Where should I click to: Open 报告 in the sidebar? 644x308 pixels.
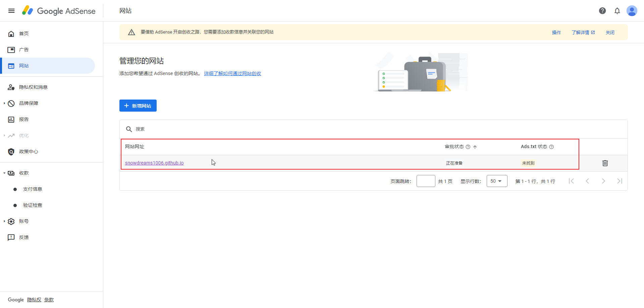pyautogui.click(x=23, y=119)
